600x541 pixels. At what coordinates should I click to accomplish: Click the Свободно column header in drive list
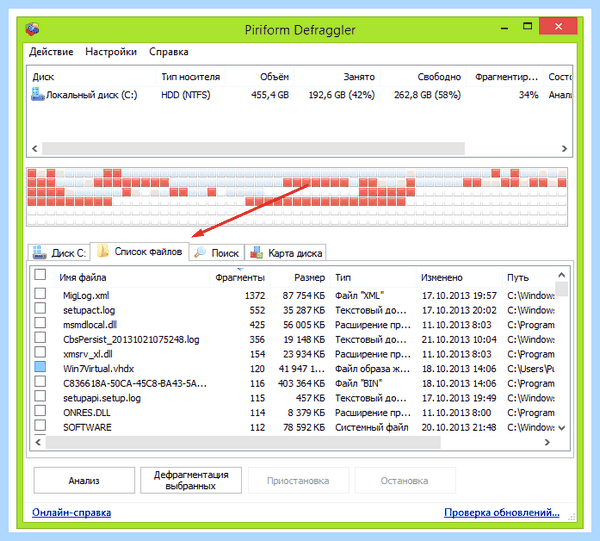pyautogui.click(x=422, y=77)
